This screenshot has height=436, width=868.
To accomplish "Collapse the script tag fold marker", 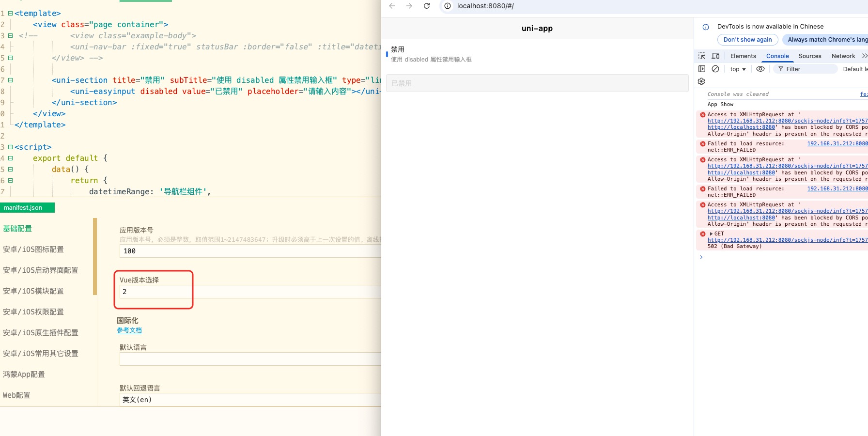I will click(10, 147).
